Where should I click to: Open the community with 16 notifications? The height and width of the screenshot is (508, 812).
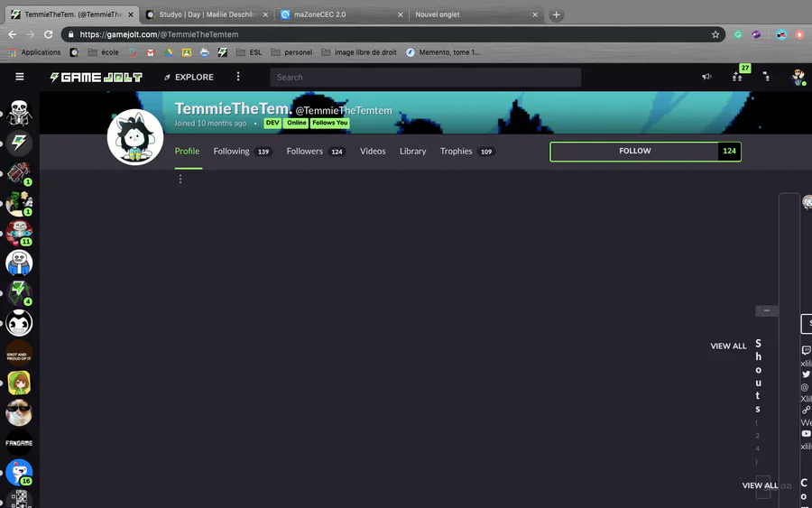tap(19, 473)
